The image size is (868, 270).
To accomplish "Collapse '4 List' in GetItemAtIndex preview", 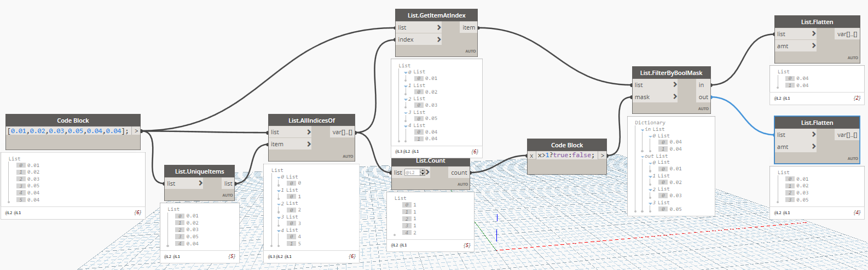I will point(406,126).
